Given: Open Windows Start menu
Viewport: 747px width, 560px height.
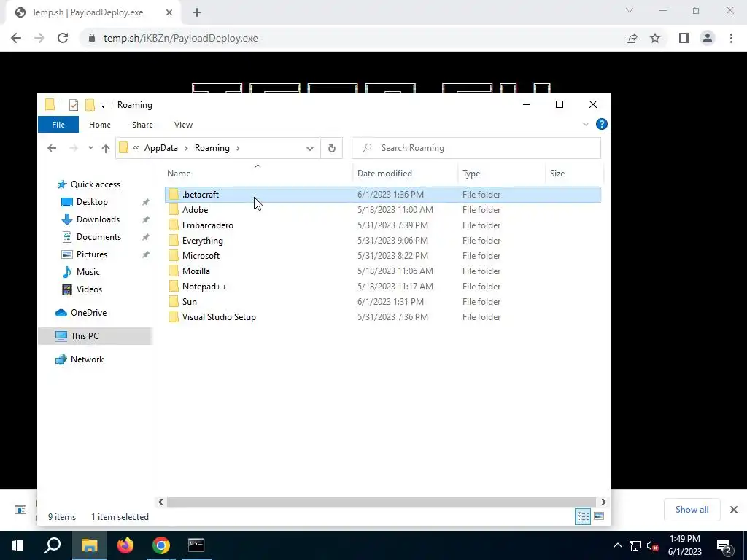Looking at the screenshot, I should pyautogui.click(x=18, y=545).
